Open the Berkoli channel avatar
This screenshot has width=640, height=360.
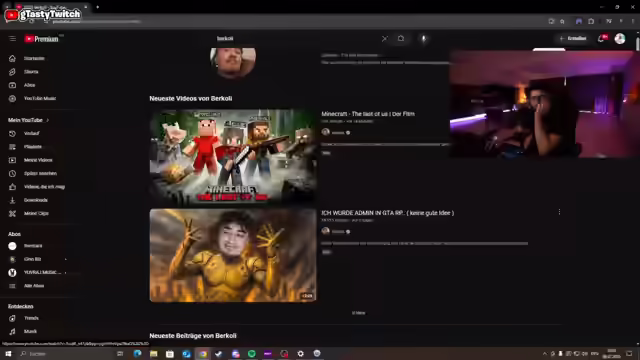(233, 62)
